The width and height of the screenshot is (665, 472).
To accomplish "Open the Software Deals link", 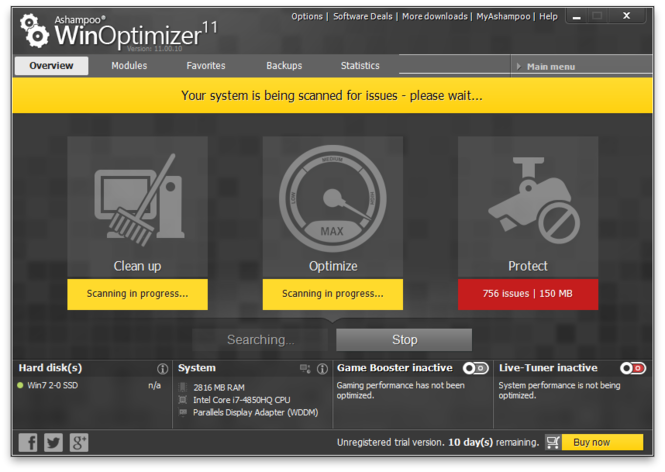I will [x=363, y=17].
